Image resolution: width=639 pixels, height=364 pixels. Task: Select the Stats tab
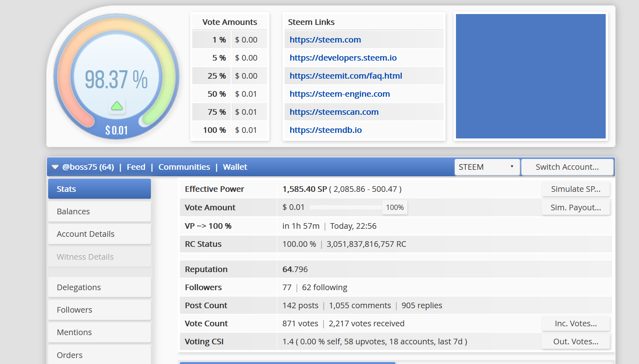(x=100, y=189)
